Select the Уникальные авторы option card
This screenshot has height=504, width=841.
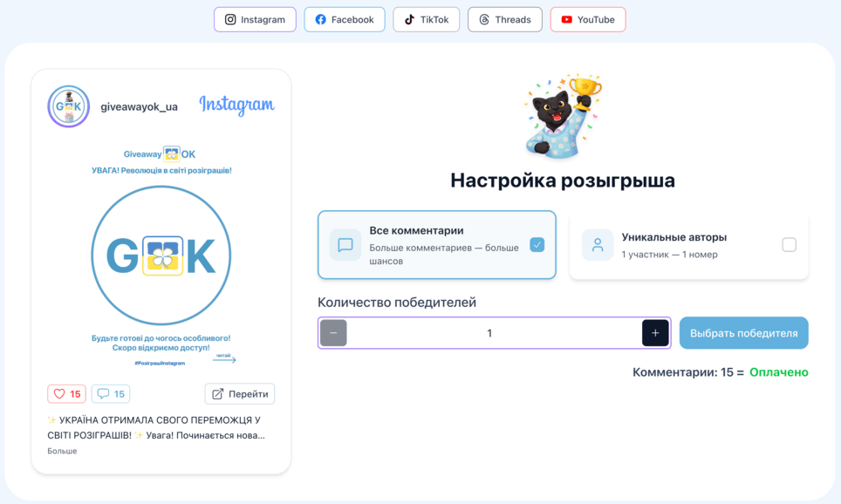point(688,245)
